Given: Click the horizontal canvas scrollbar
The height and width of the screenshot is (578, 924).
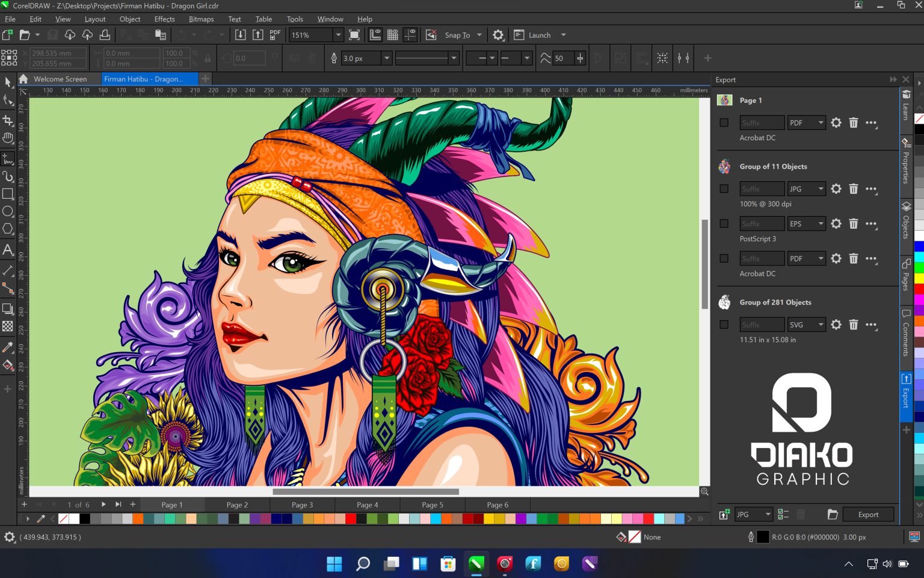Looking at the screenshot, I should click(x=366, y=491).
